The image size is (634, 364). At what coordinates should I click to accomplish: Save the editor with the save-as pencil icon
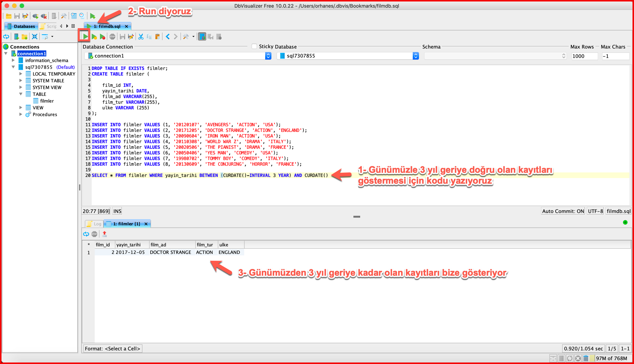(x=131, y=36)
